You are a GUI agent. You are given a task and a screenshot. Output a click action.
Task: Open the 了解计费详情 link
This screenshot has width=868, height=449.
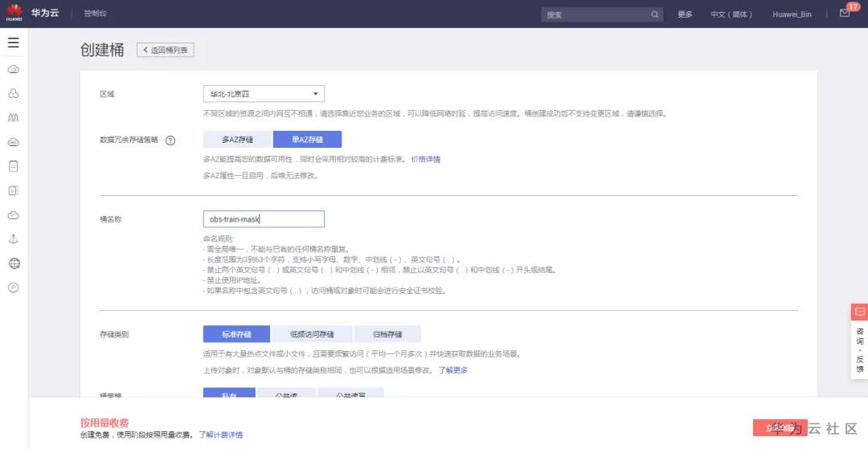(x=221, y=435)
